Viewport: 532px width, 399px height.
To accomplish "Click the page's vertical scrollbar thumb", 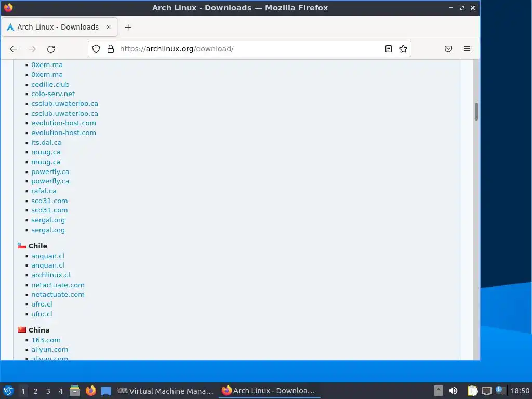I will [x=476, y=111].
